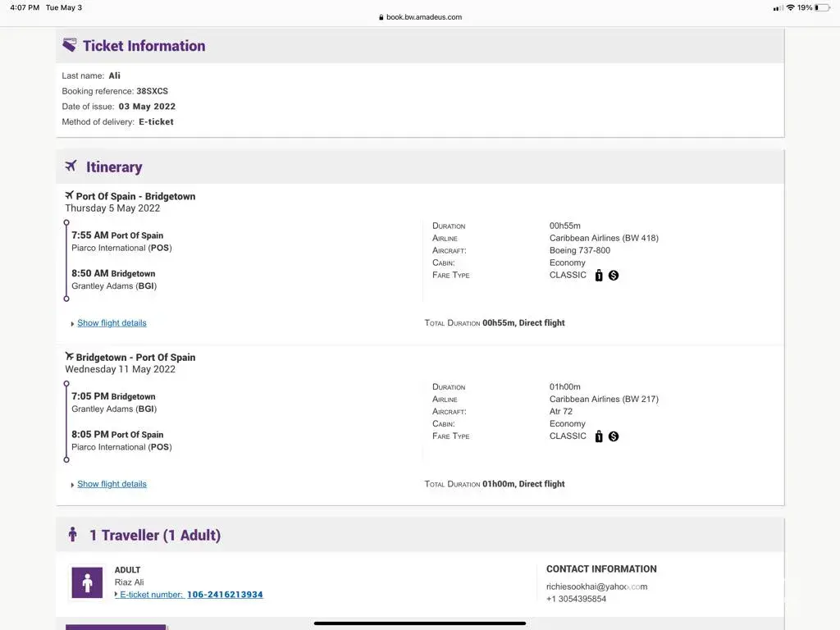This screenshot has width=840, height=630.
Task: Click baggage icon for BW 418 flight
Action: pyautogui.click(x=599, y=276)
